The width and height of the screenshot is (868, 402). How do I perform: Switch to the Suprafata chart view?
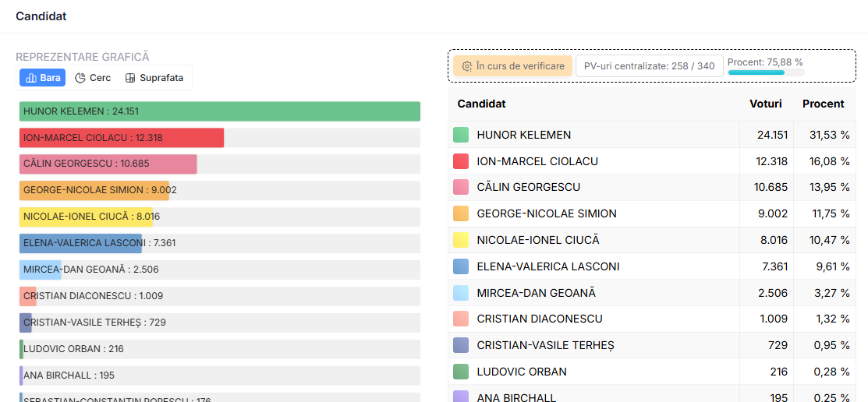(x=154, y=78)
